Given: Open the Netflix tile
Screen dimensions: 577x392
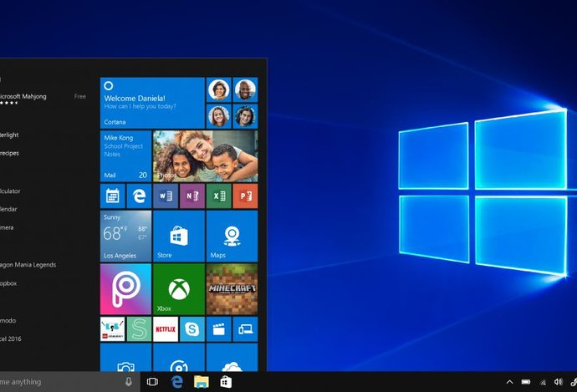Looking at the screenshot, I should [x=165, y=328].
